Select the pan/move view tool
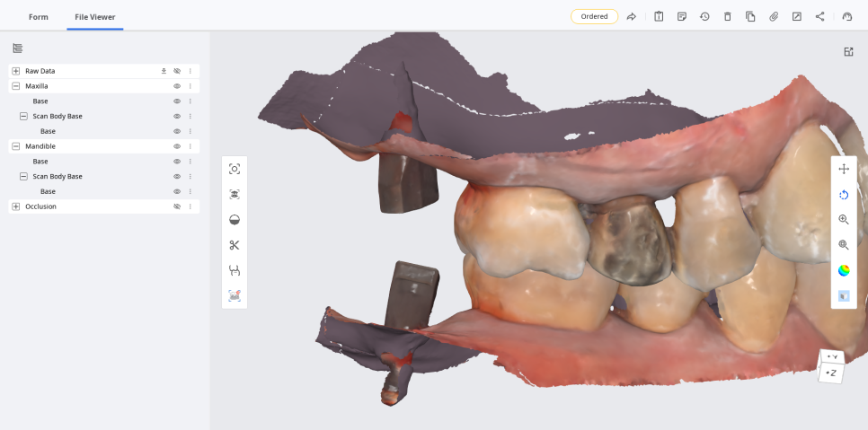The width and height of the screenshot is (868, 430). [844, 169]
